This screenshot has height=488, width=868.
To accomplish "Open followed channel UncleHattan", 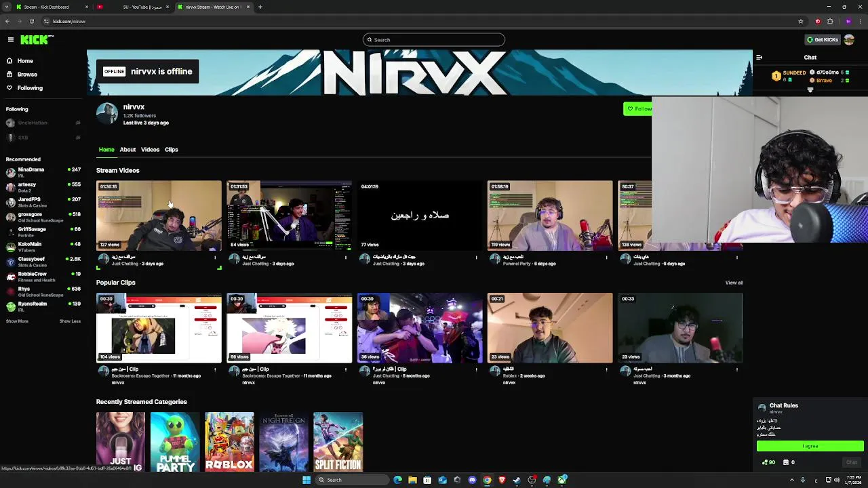I will point(43,123).
